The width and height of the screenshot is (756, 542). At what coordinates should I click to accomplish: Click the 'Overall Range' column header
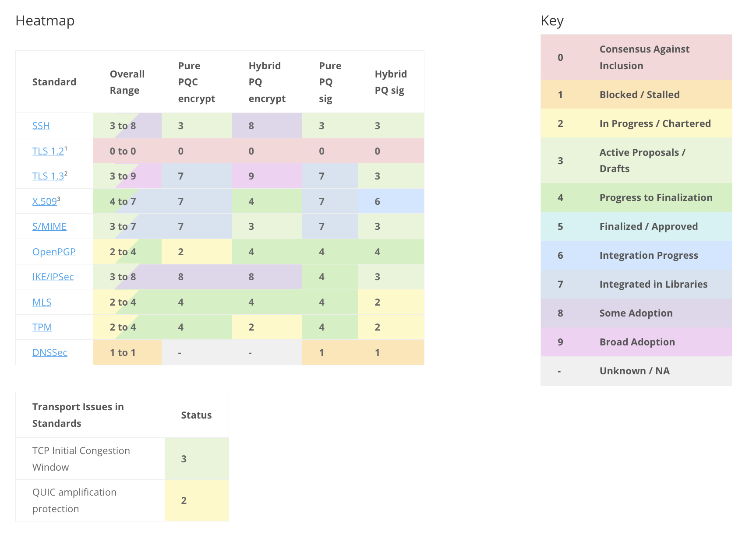pos(127,82)
